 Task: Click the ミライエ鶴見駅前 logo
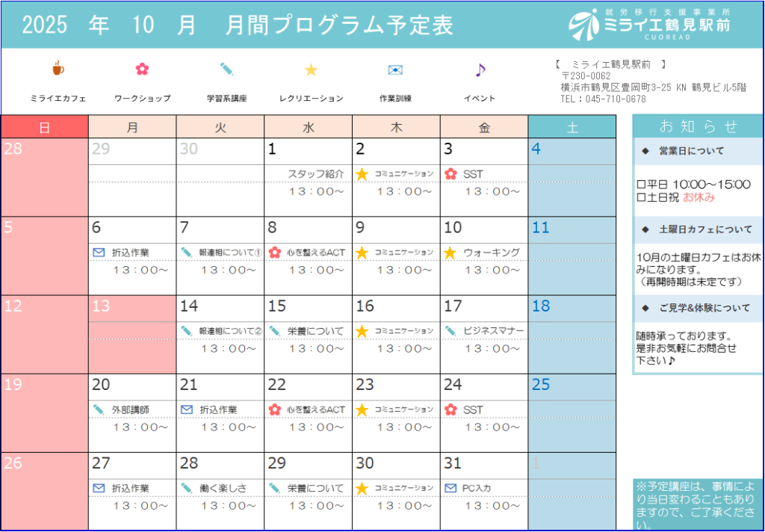(x=648, y=25)
